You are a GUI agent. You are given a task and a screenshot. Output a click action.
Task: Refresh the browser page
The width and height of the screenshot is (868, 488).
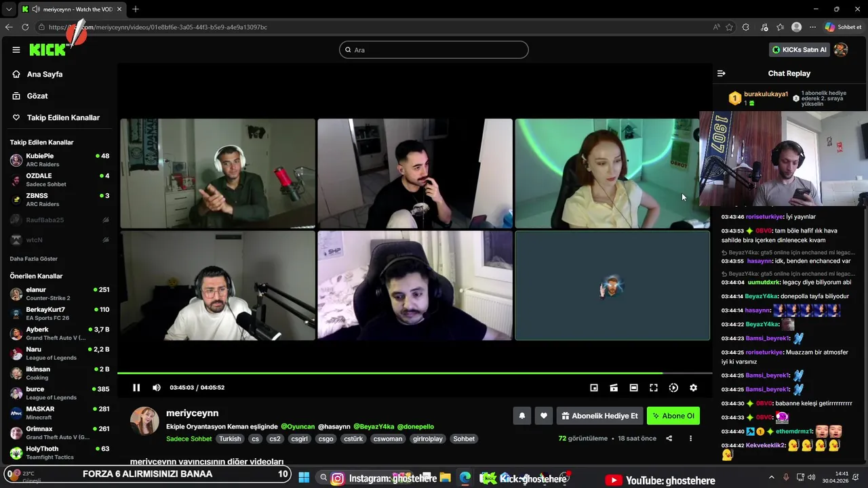pos(25,27)
